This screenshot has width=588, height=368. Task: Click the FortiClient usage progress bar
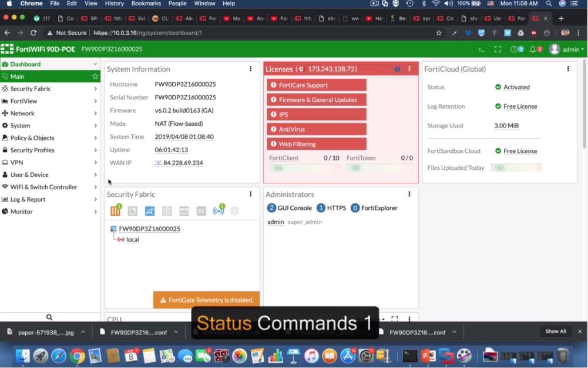(x=304, y=168)
